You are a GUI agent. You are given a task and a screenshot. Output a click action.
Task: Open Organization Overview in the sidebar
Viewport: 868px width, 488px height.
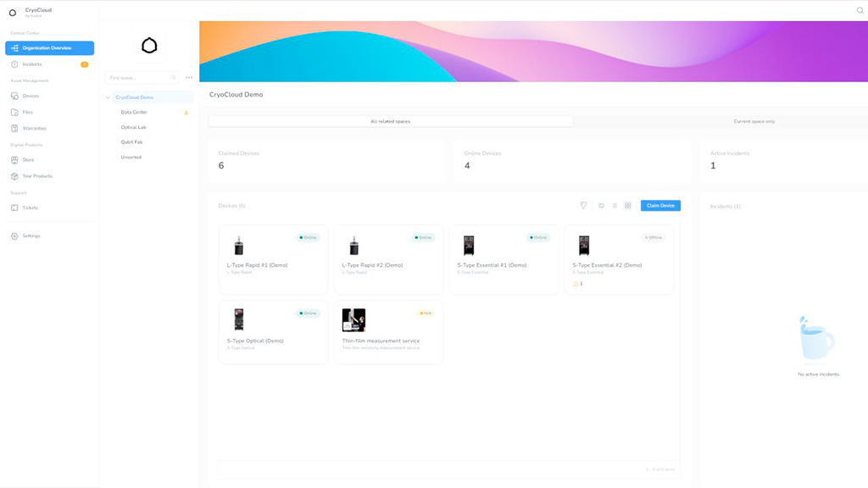(x=50, y=48)
